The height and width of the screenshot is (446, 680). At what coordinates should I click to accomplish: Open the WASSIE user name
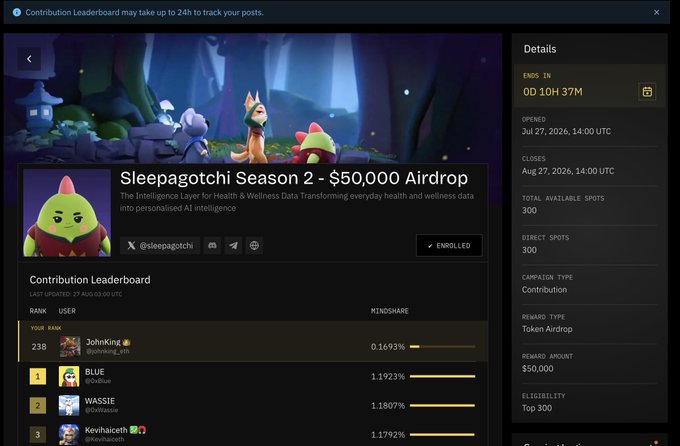pos(100,401)
